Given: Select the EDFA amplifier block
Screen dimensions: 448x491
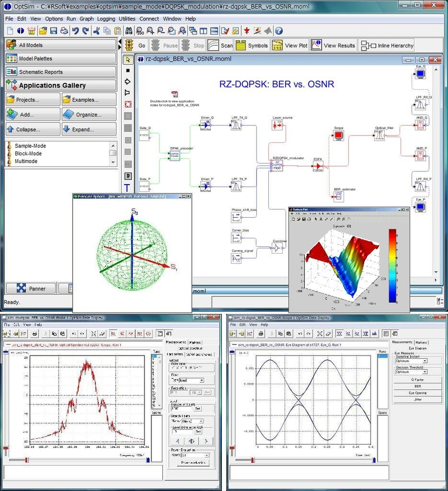Looking at the screenshot, I should coord(318,167).
